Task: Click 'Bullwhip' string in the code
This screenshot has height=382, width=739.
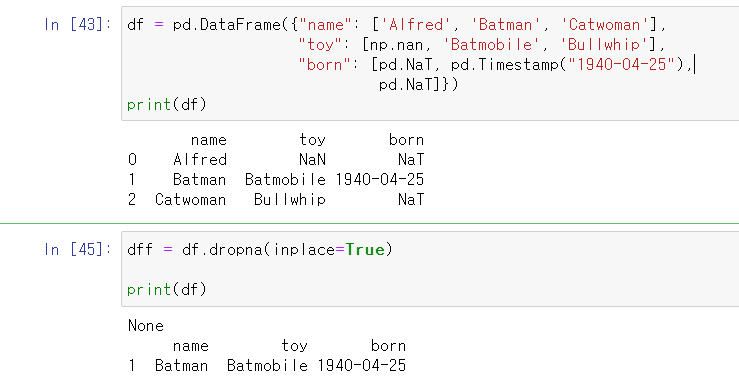Action: 604,44
